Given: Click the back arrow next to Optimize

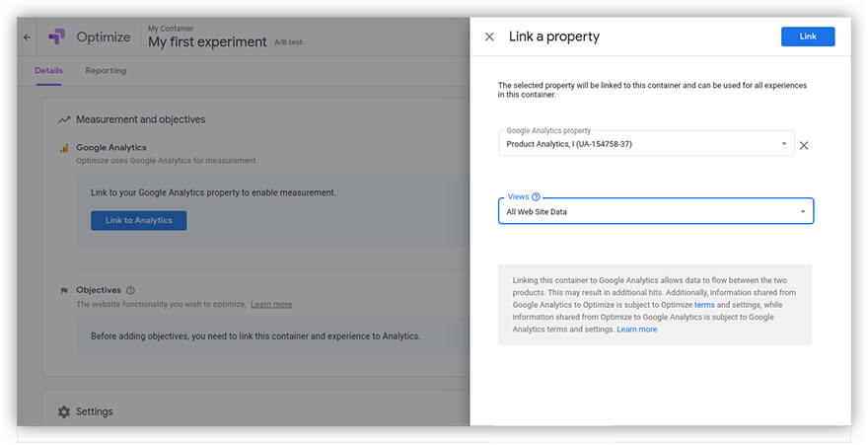Looking at the screenshot, I should click(x=27, y=37).
